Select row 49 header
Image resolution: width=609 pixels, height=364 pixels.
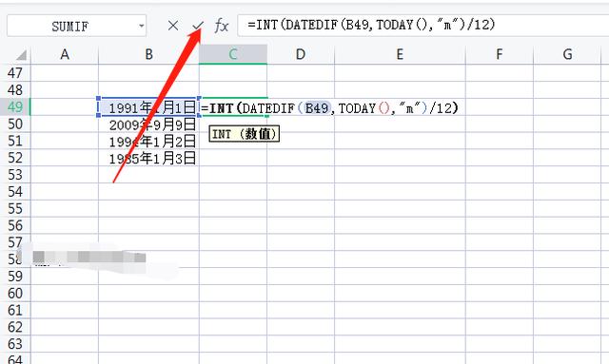point(15,106)
